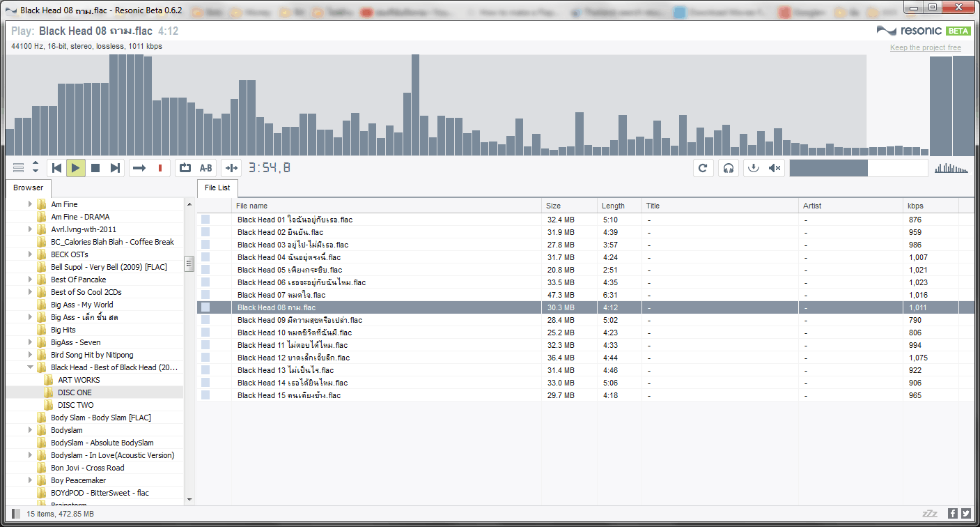This screenshot has height=527, width=980.
Task: Sort by the kbps column header
Action: pos(931,206)
